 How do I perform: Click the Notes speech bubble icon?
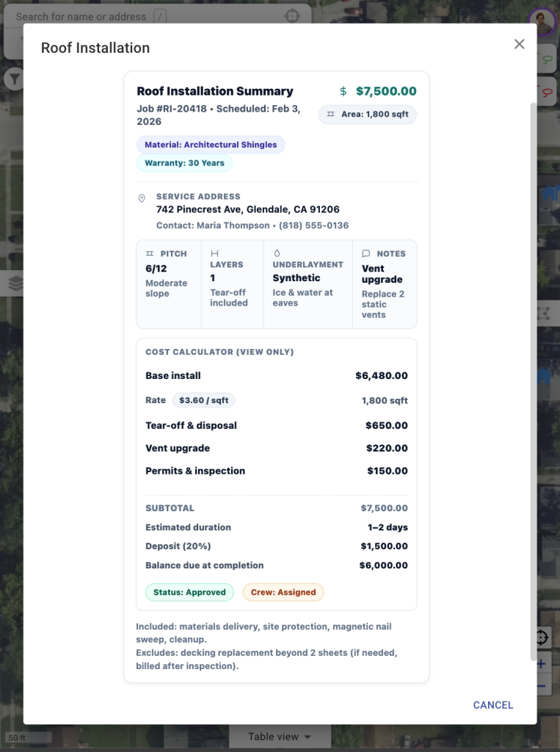[x=366, y=253]
